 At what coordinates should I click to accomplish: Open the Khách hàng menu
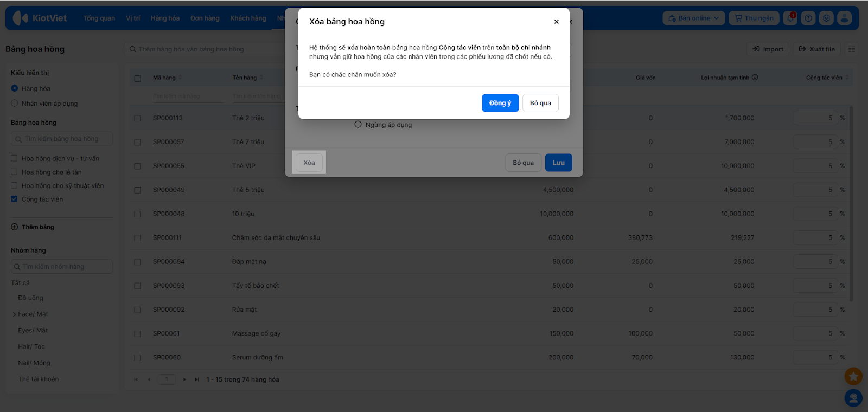click(248, 18)
